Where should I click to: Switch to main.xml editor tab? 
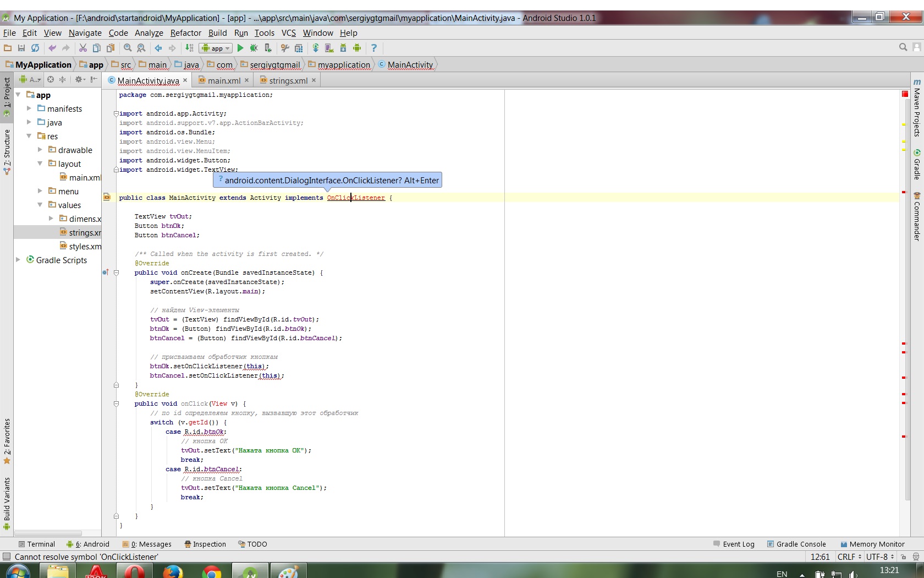click(224, 80)
